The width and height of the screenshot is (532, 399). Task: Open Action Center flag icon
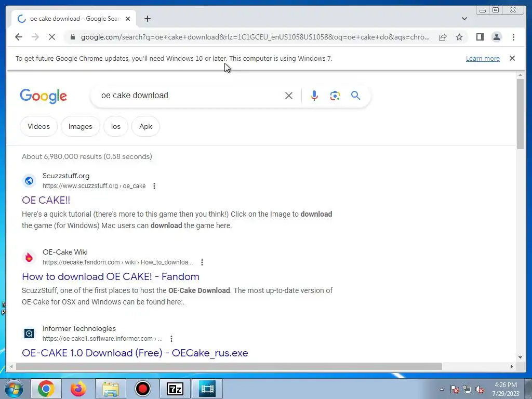pyautogui.click(x=455, y=389)
